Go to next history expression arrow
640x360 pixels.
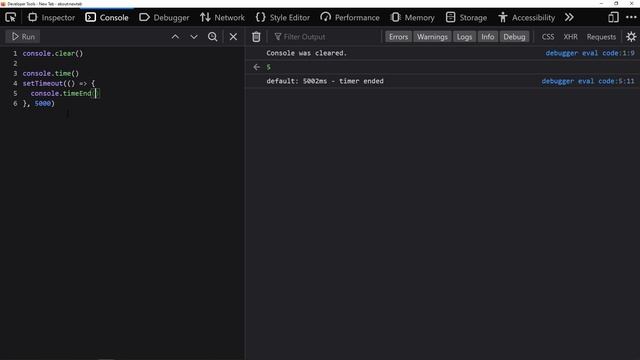pos(194,37)
